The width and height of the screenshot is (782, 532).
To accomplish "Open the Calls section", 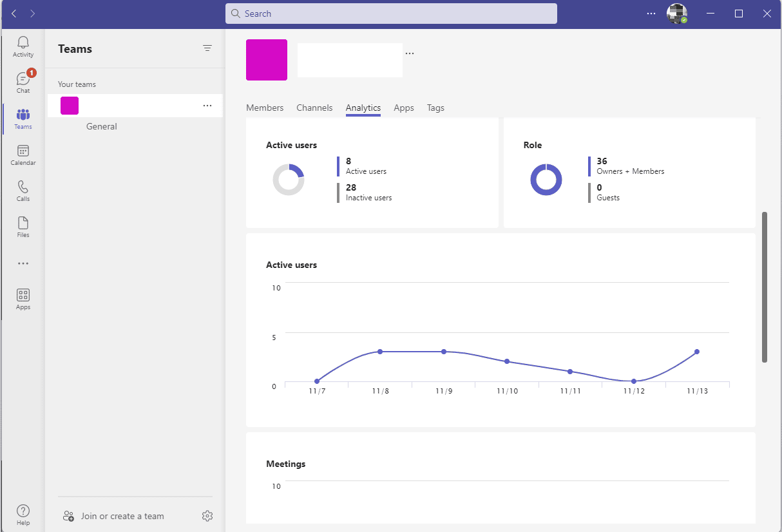I will (x=23, y=191).
